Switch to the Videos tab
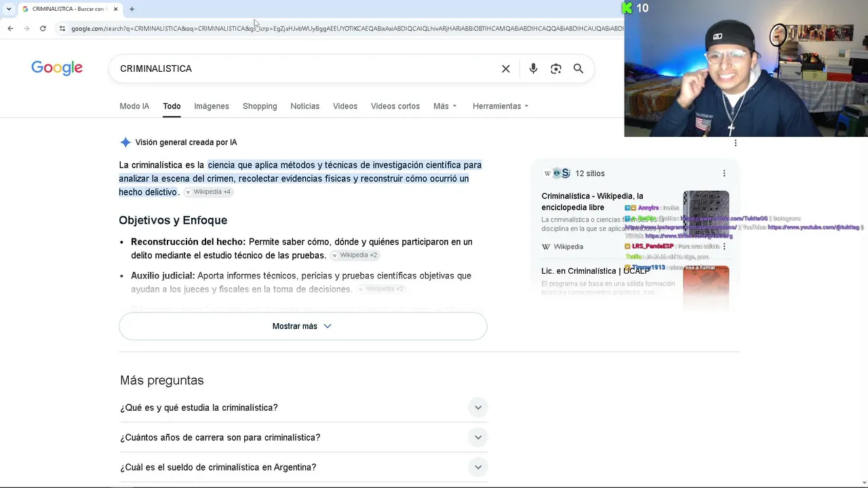Image resolution: width=868 pixels, height=488 pixels. [345, 106]
